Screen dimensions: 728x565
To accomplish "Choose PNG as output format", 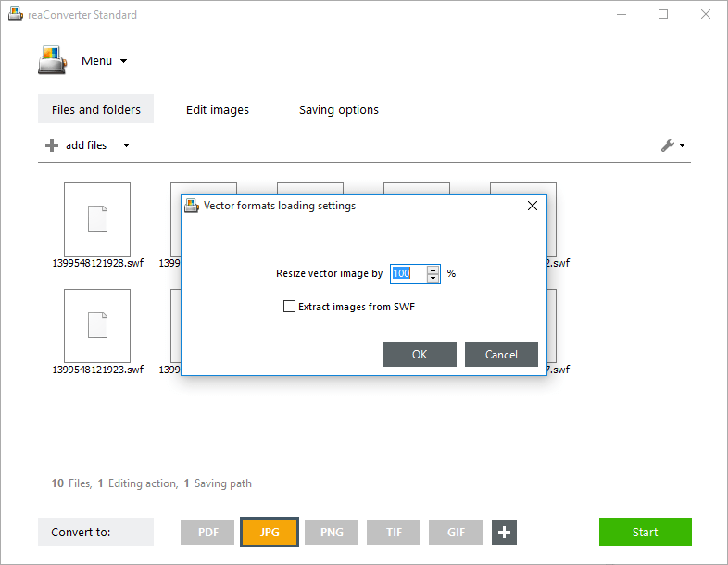I will (x=332, y=532).
